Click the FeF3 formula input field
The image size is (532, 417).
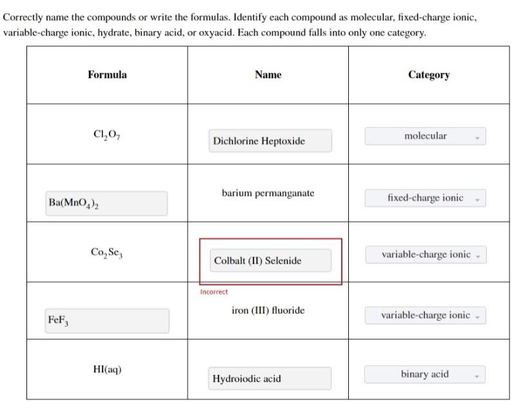(106, 320)
